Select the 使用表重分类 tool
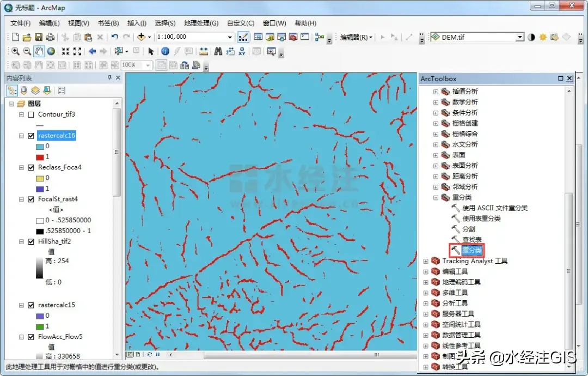The height and width of the screenshot is (376, 588). click(481, 219)
